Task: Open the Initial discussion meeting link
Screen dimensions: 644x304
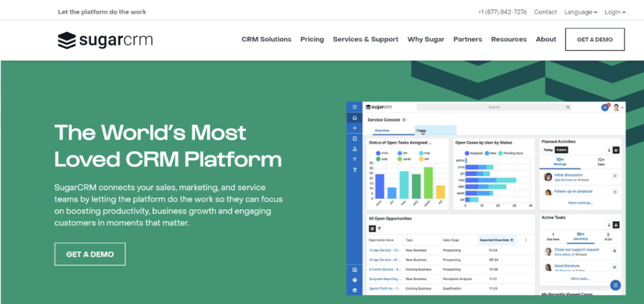Action: point(568,175)
